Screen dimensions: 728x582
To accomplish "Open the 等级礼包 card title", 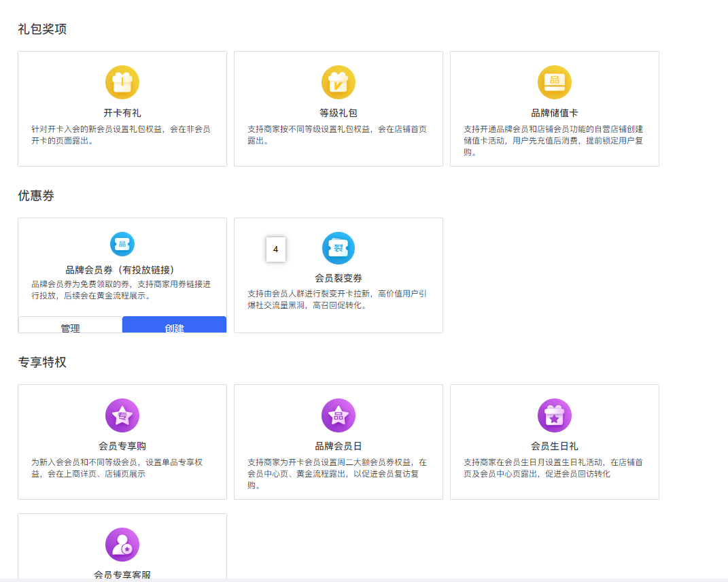I will [339, 113].
